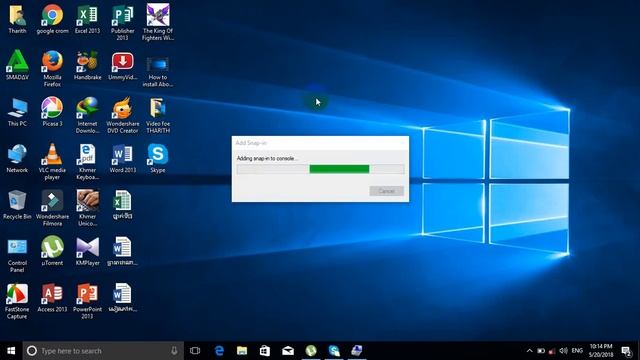
Task: Launch Picasa 3 shortcut
Action: coord(52,112)
